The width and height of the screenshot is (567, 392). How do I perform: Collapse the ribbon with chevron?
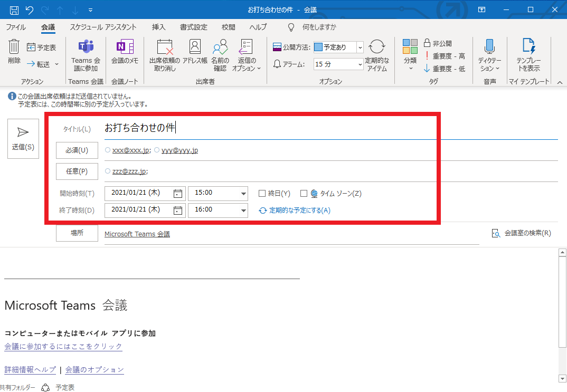560,82
